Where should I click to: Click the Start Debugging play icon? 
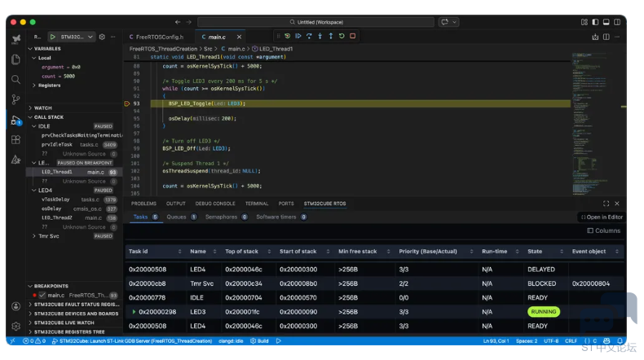(x=53, y=37)
